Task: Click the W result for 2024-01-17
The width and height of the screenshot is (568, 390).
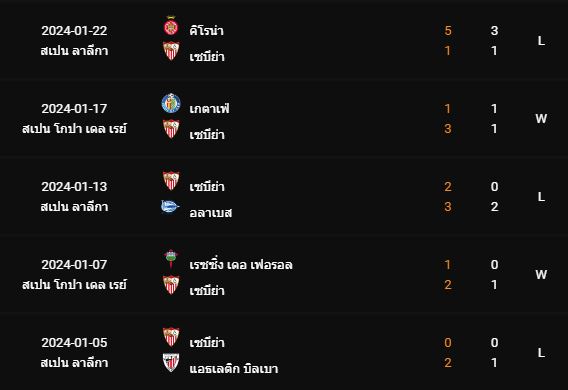Action: [541, 119]
